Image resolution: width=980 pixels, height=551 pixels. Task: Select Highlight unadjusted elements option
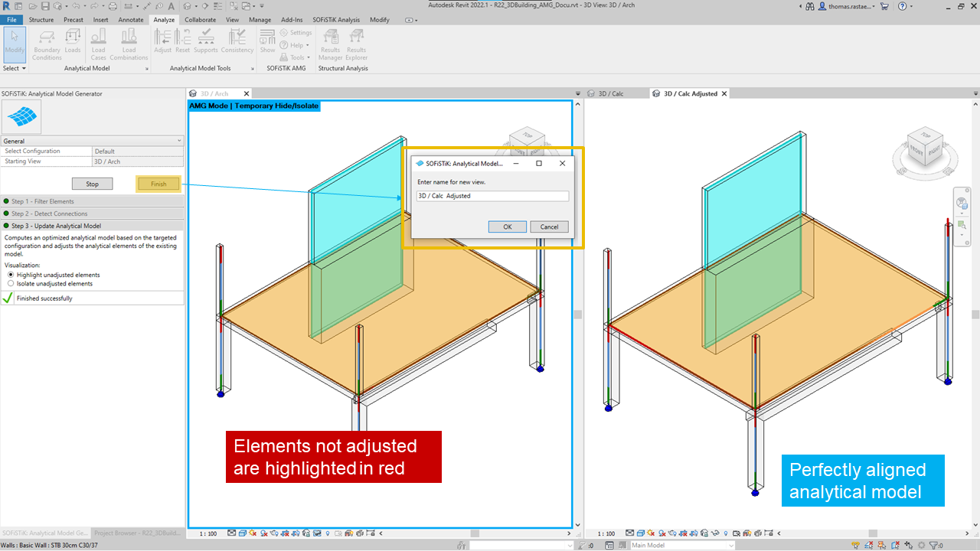(x=54, y=275)
